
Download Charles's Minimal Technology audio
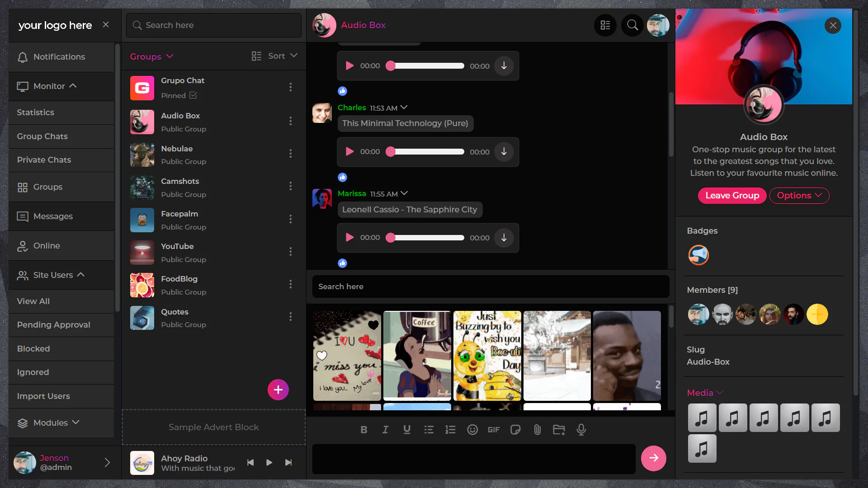504,152
